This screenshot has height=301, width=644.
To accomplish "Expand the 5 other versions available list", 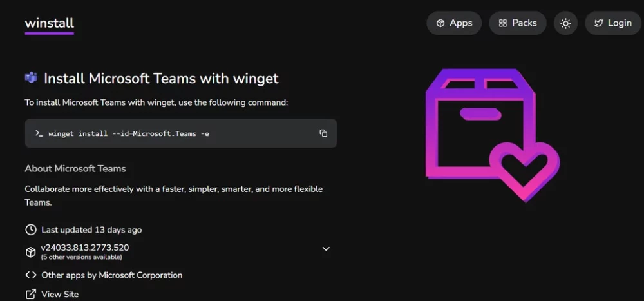I will [81, 257].
